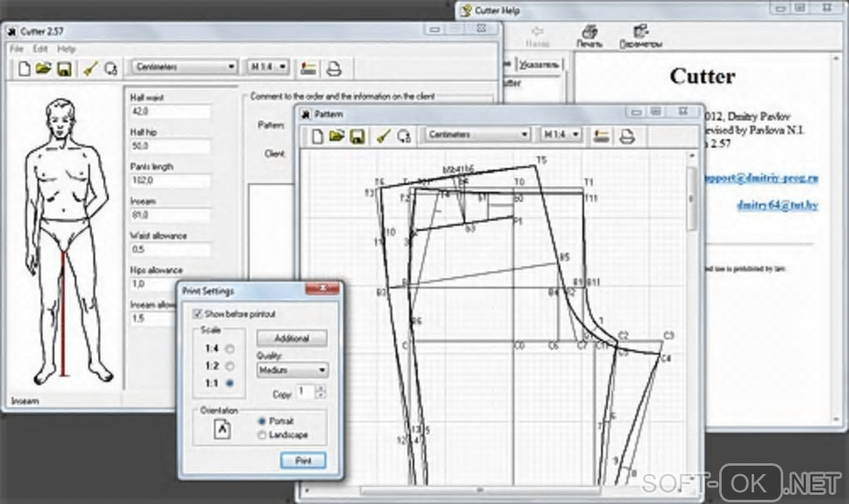Open M 1:4 scale dropdown in Cutter 2.57 window
The height and width of the screenshot is (504, 849).
click(267, 67)
